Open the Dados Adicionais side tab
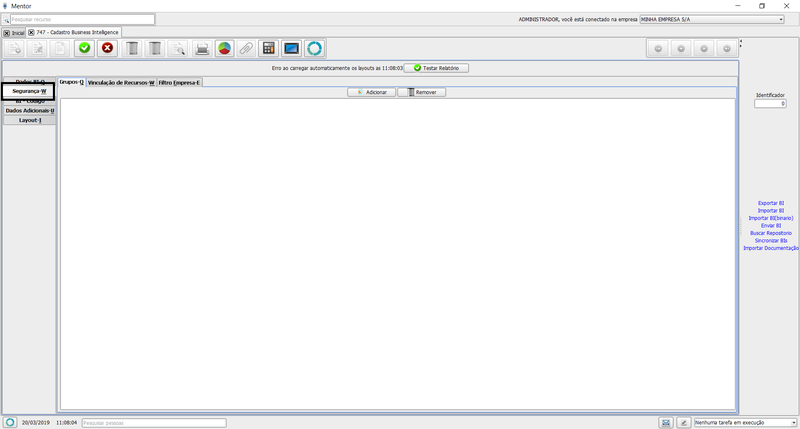 [29, 110]
